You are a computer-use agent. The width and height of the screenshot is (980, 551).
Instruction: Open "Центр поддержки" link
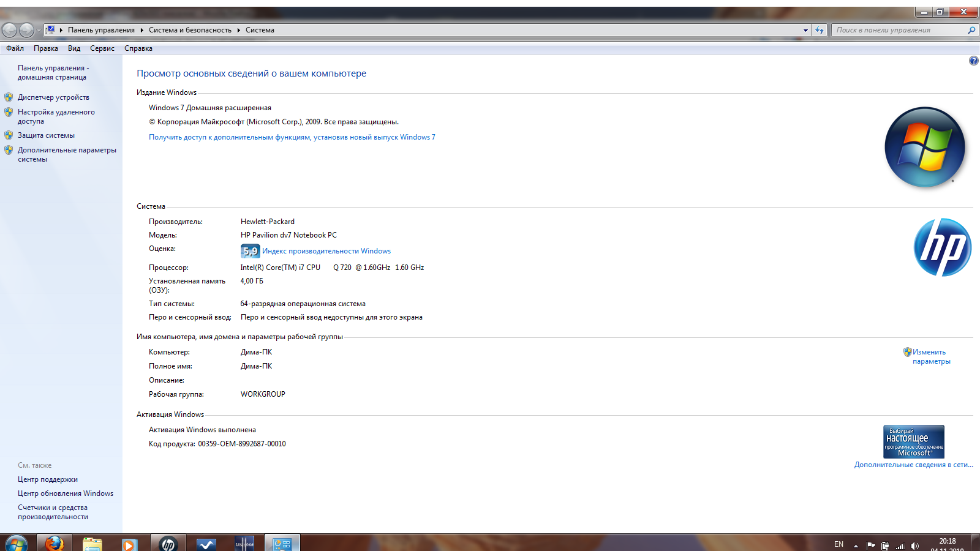tap(48, 479)
